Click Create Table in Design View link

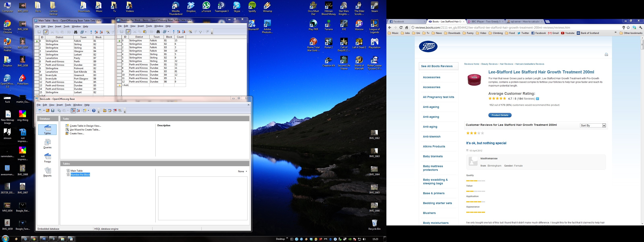pos(85,126)
